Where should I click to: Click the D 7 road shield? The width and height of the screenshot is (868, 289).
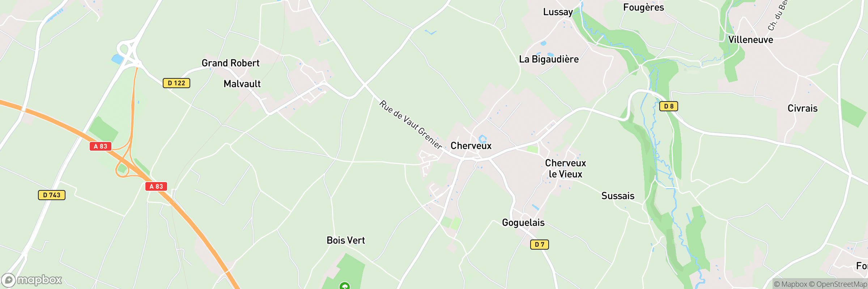[x=540, y=245]
